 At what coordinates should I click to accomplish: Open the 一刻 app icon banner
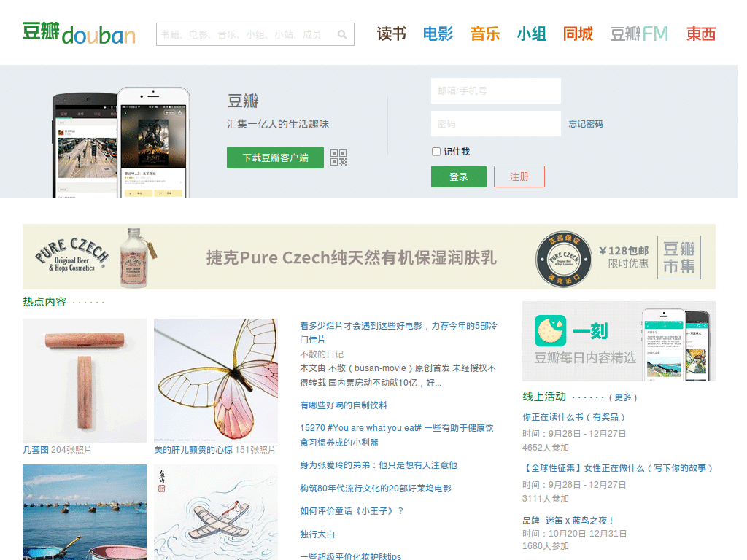click(x=619, y=341)
